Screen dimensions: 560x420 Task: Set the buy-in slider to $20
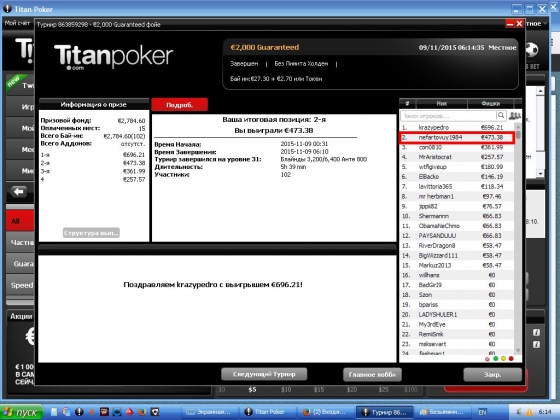[351, 390]
